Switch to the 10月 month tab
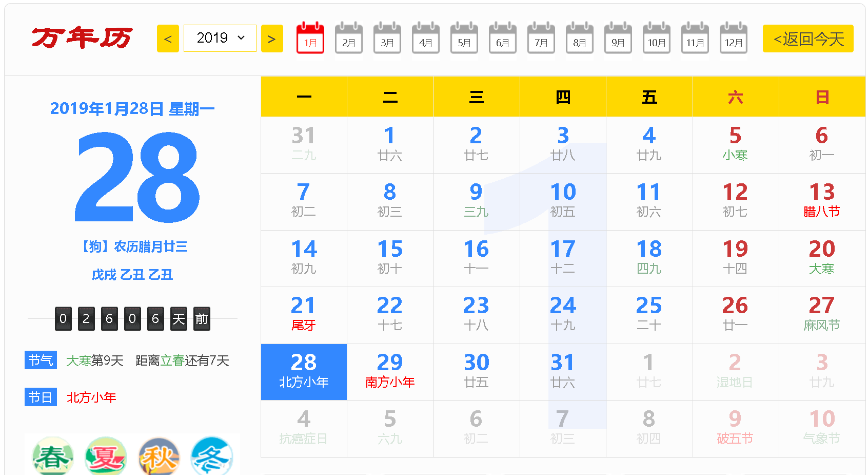Image resolution: width=868 pixels, height=475 pixels. (657, 39)
